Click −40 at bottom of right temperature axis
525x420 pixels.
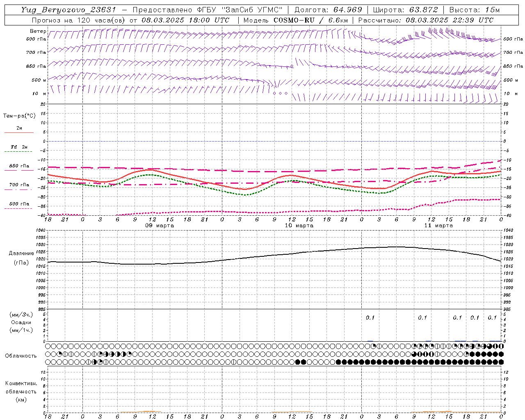pyautogui.click(x=508, y=215)
